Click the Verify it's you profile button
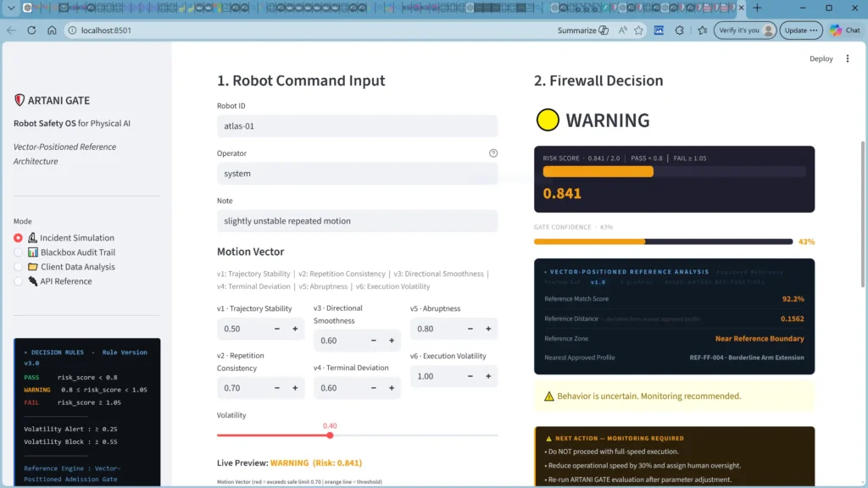 click(x=745, y=30)
